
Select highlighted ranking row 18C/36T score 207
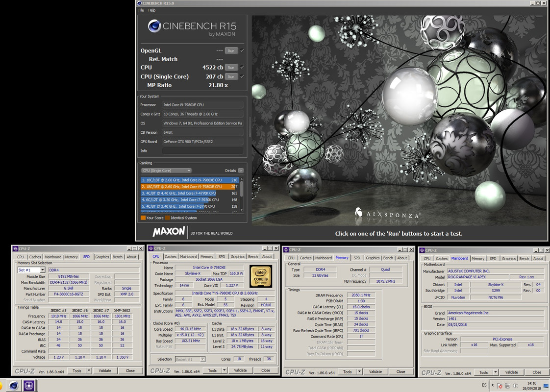(189, 187)
